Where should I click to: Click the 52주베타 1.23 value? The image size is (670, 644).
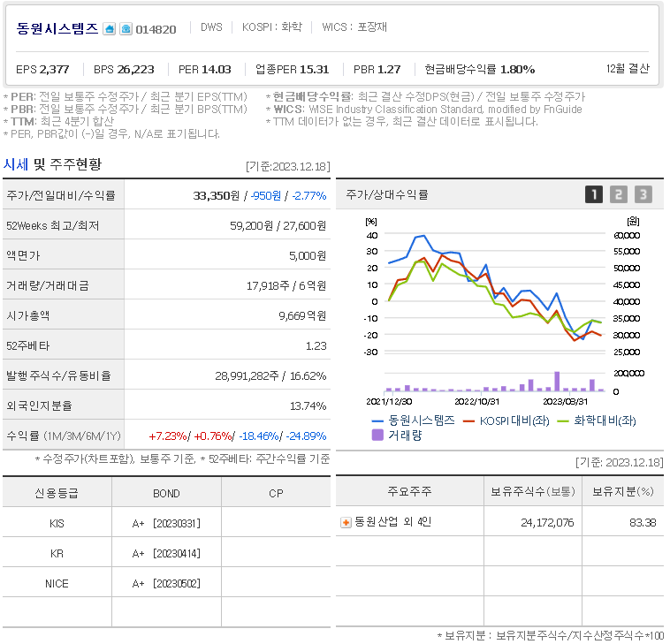pos(316,346)
